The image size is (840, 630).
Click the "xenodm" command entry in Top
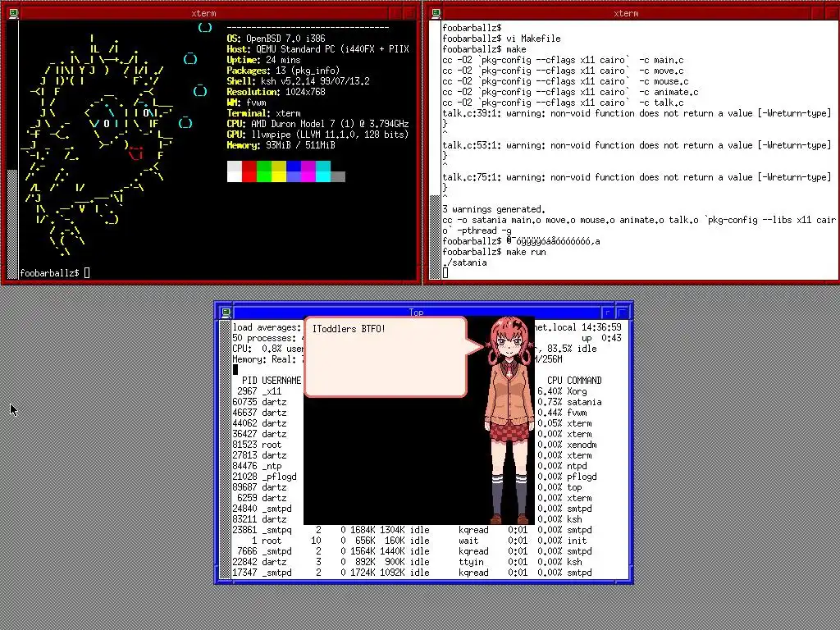point(582,445)
